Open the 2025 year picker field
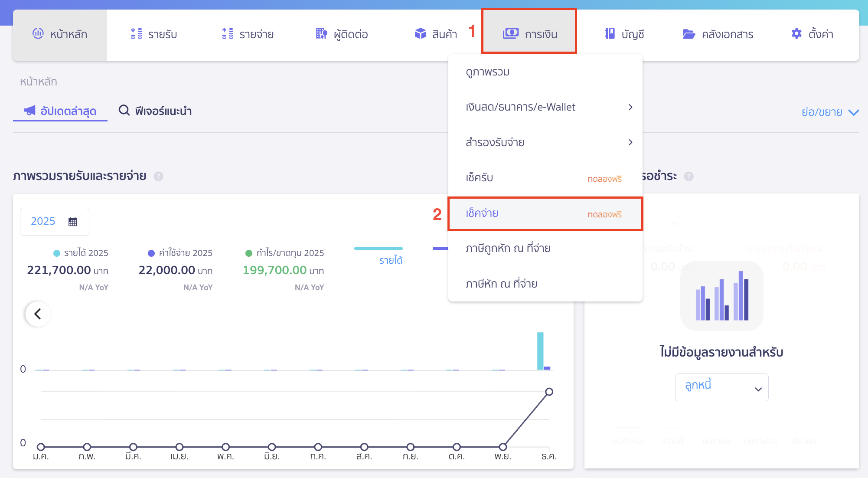This screenshot has width=868, height=478. (54, 222)
